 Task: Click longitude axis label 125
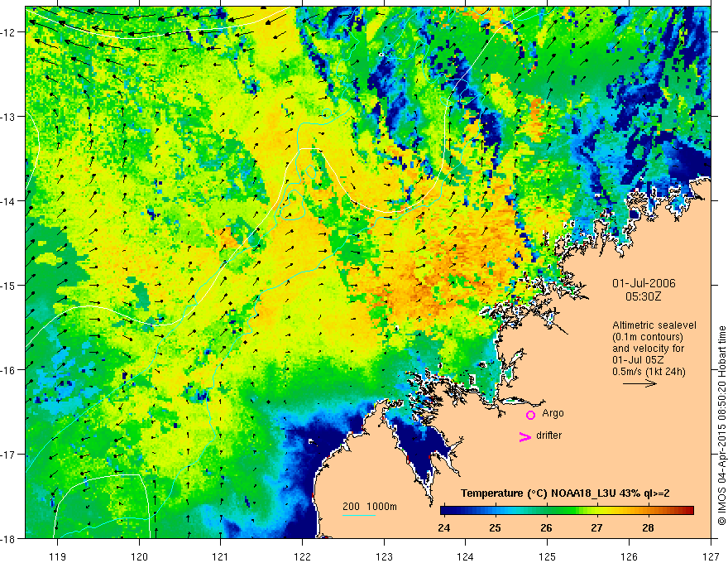(x=547, y=556)
